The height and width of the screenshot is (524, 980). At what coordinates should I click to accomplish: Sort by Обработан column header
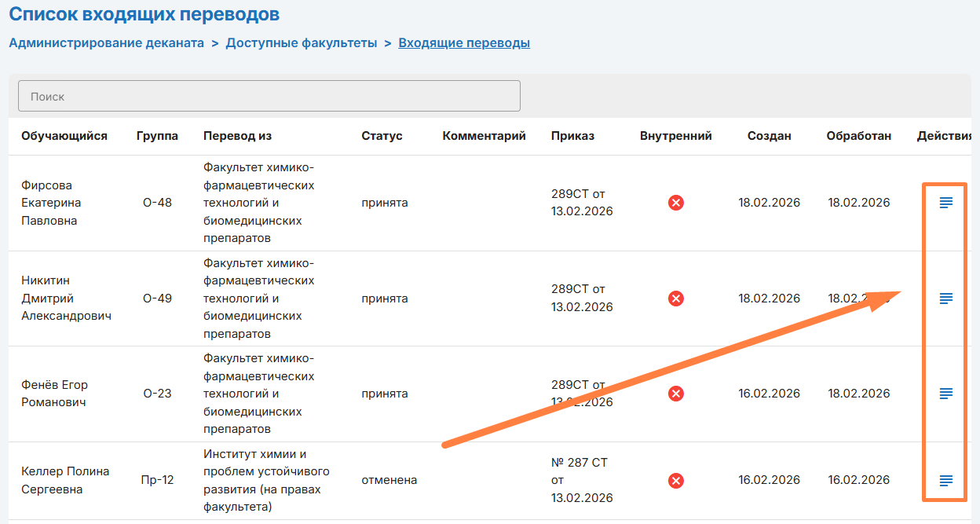coord(858,136)
